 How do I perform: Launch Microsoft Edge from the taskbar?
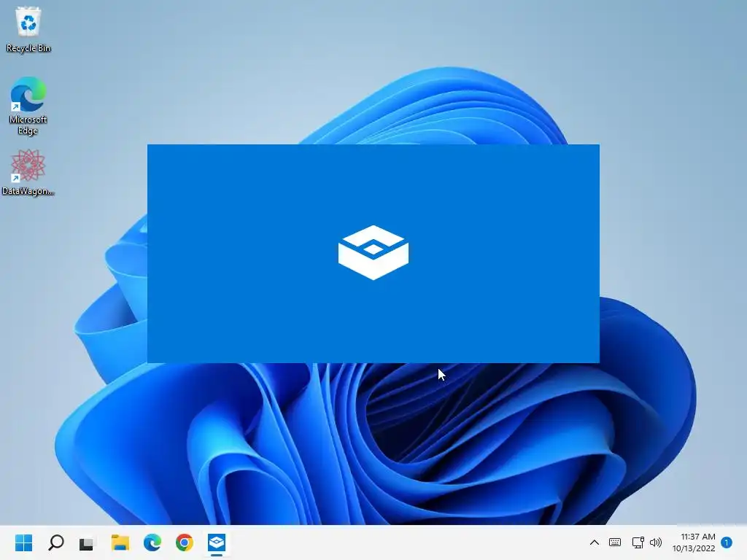(152, 542)
